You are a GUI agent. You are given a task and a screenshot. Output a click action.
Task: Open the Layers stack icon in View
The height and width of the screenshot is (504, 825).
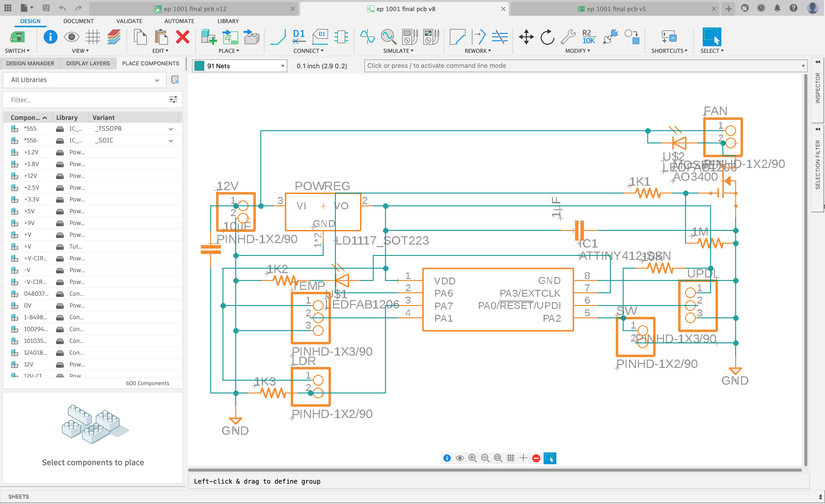click(x=114, y=37)
